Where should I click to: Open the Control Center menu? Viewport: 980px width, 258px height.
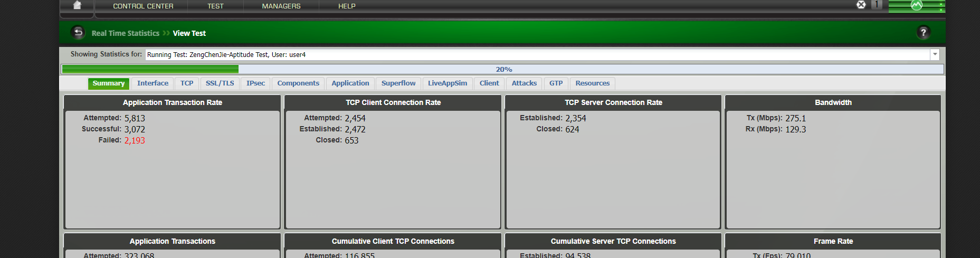pyautogui.click(x=143, y=6)
